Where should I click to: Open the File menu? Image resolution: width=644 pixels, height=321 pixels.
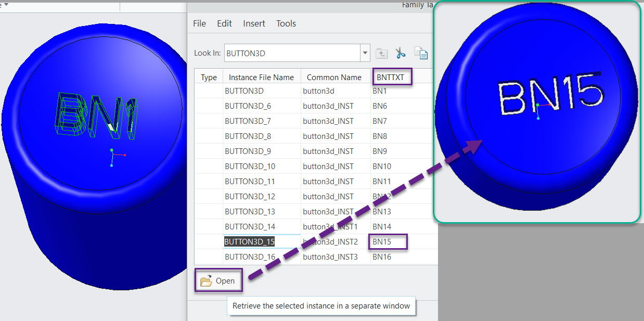pos(199,23)
